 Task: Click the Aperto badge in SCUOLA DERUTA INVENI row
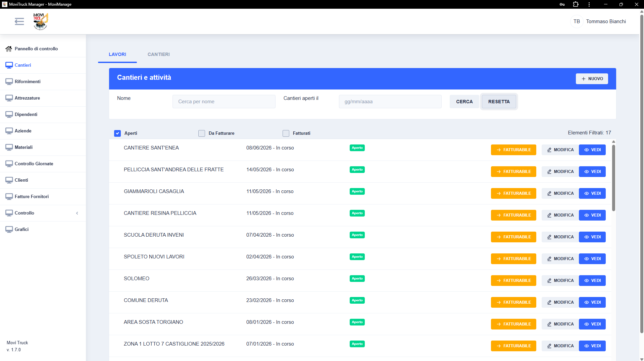pyautogui.click(x=357, y=235)
